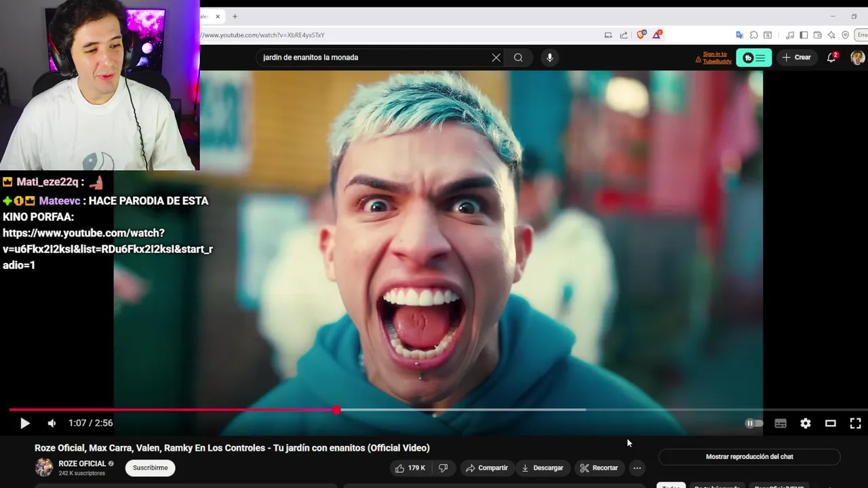Click the Mateevc username in chat
Viewport: 868px width, 488px height.
pos(60,201)
